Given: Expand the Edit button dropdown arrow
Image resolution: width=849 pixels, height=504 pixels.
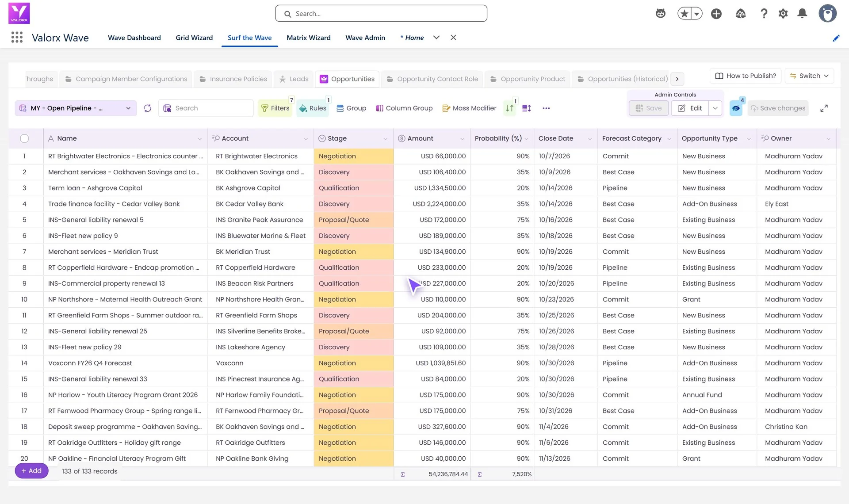Looking at the screenshot, I should tap(715, 108).
